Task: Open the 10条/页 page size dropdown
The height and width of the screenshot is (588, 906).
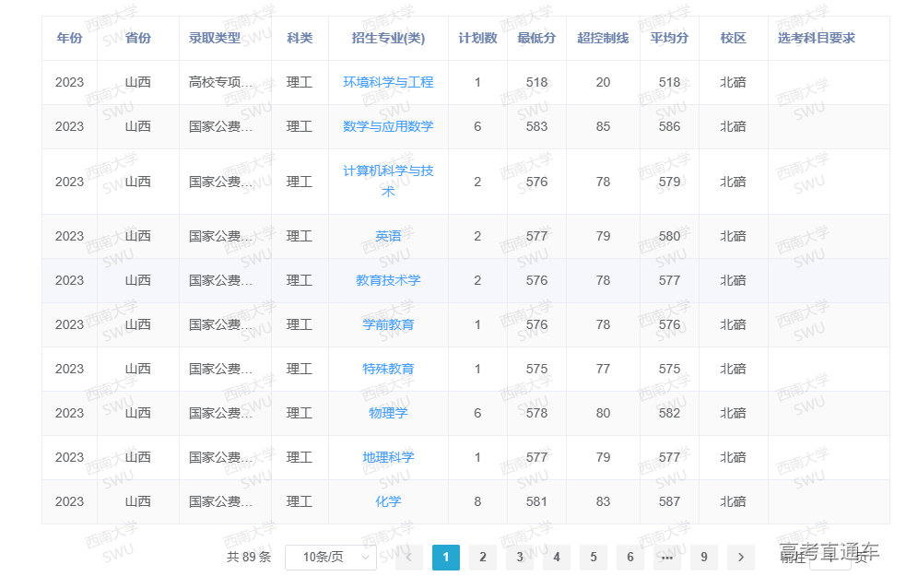Action: tap(330, 557)
